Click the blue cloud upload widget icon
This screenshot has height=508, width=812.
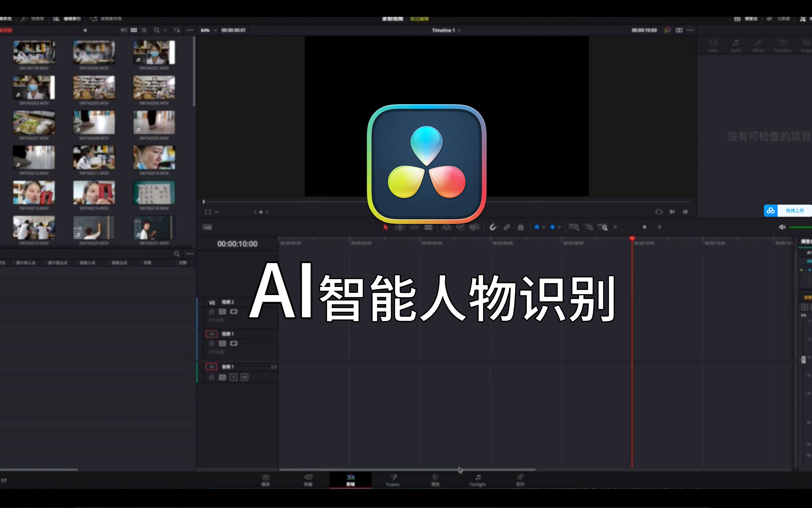771,211
